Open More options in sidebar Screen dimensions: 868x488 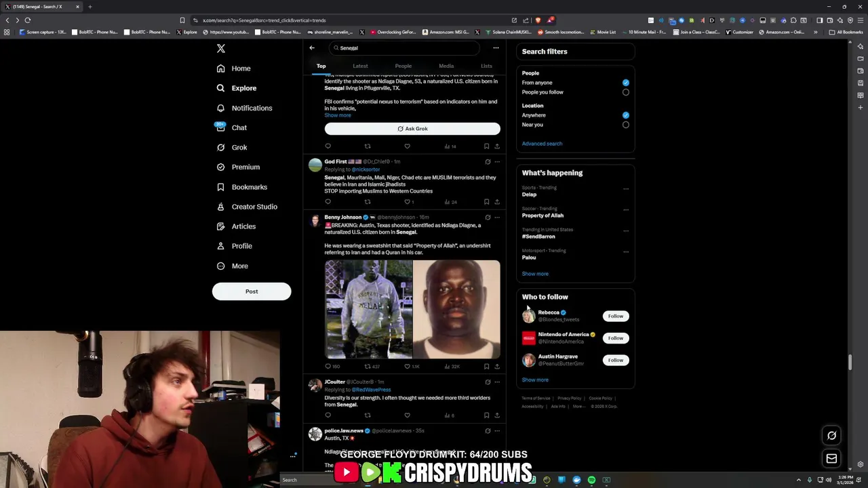click(232, 266)
